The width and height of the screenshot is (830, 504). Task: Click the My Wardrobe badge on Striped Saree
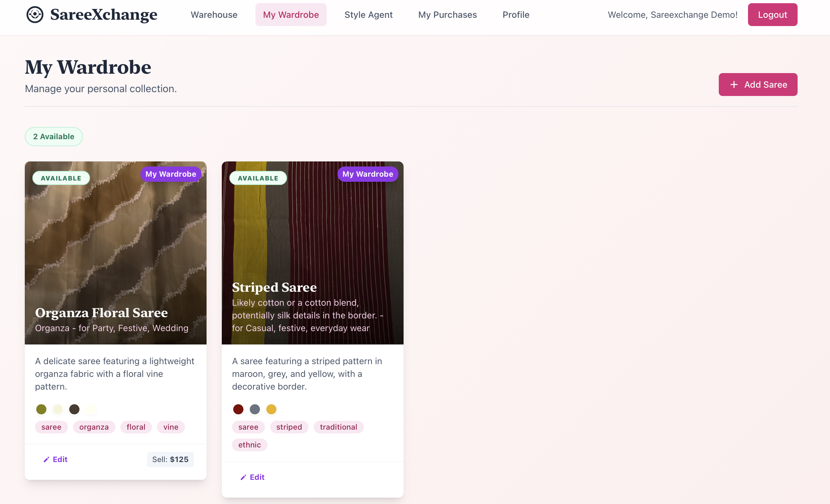(x=368, y=174)
